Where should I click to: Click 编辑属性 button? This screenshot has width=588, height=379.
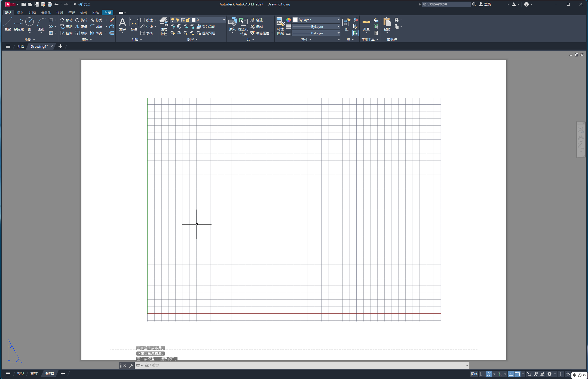click(x=260, y=33)
